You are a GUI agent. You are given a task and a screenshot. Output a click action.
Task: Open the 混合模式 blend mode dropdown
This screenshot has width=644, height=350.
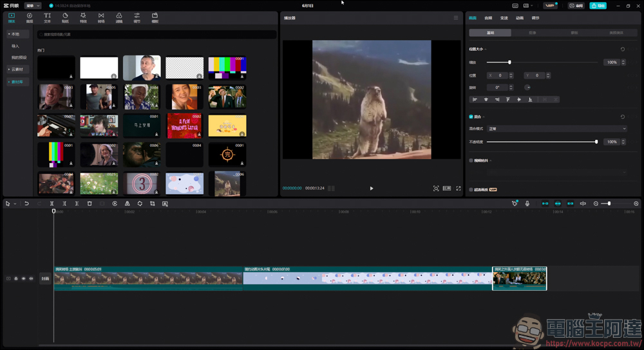point(556,129)
